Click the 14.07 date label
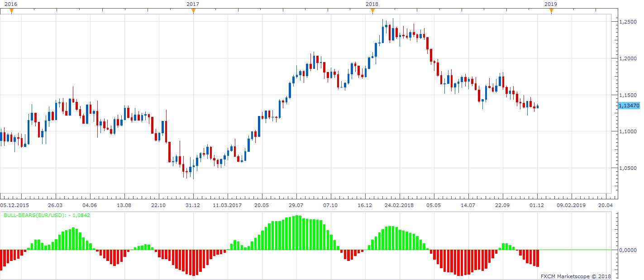 click(468, 205)
